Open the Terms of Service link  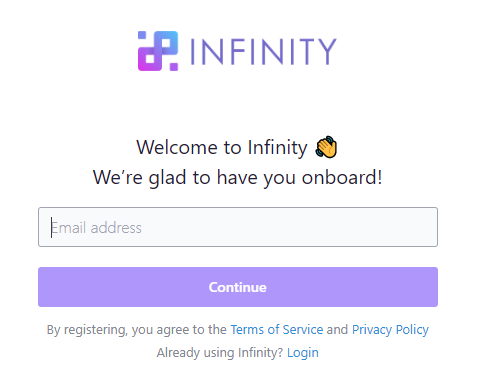pos(277,330)
